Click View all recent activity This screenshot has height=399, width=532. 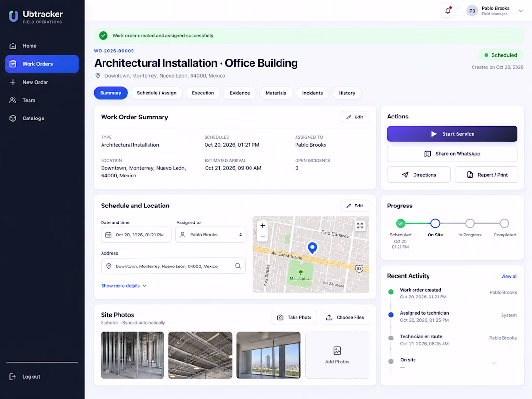[x=509, y=276]
